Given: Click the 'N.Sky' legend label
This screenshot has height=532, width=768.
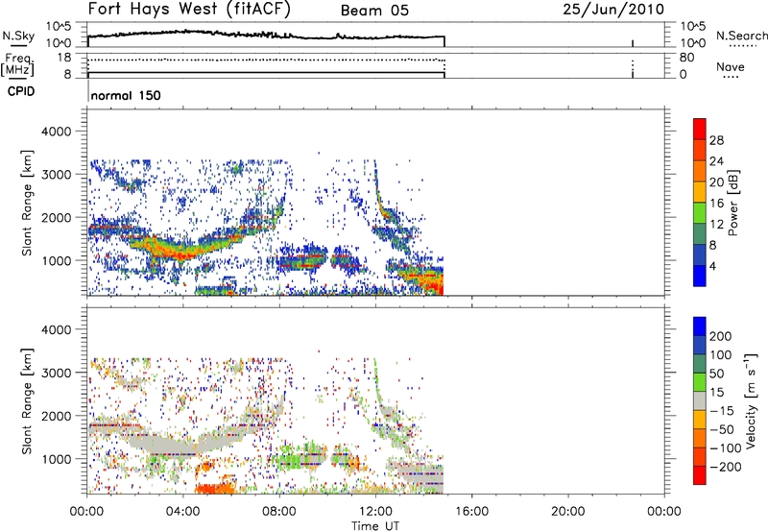Looking at the screenshot, I should pos(18,36).
